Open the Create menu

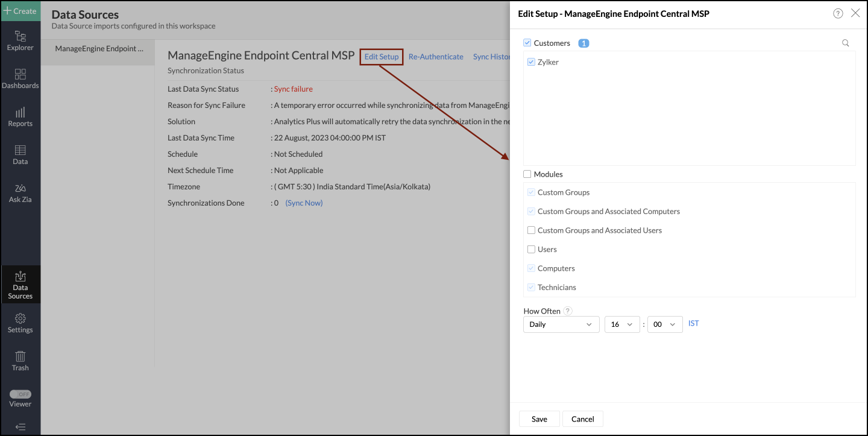[20, 11]
